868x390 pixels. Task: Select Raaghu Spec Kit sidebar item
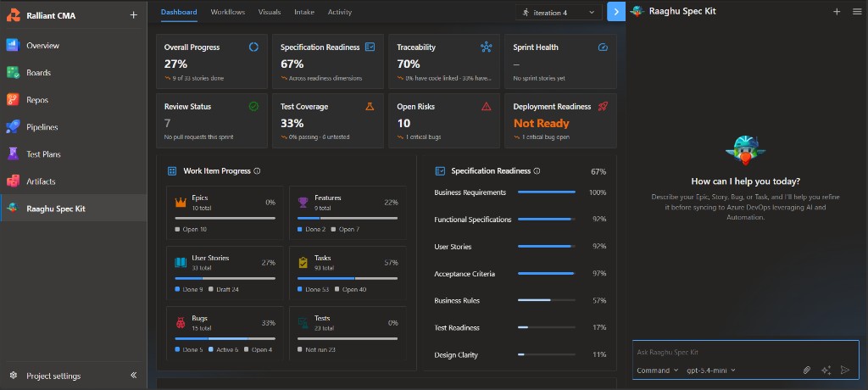pos(73,209)
